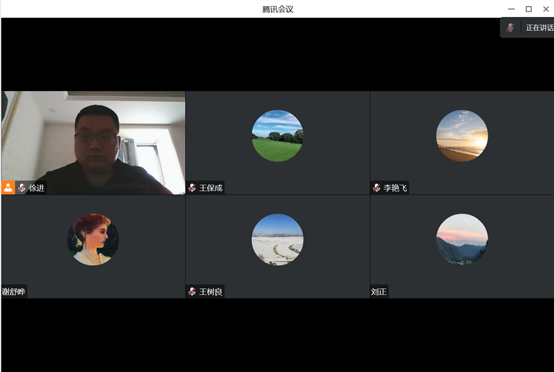Maximize the 腾讯会议 window
The height and width of the screenshot is (372, 554).
point(529,9)
